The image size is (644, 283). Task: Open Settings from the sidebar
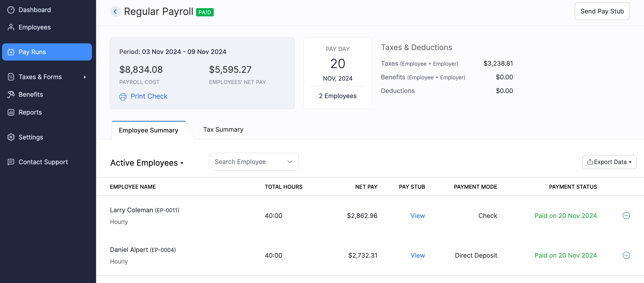pyautogui.click(x=31, y=137)
